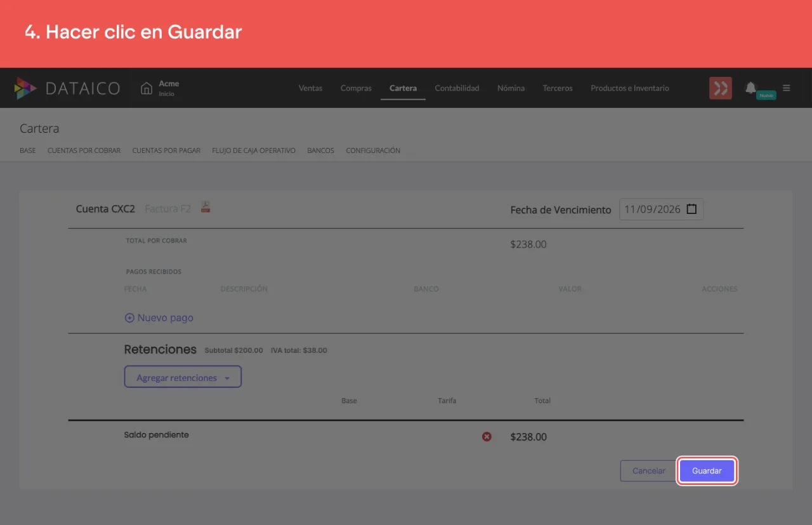Click the VALOR column header
The height and width of the screenshot is (525, 812).
tap(570, 289)
